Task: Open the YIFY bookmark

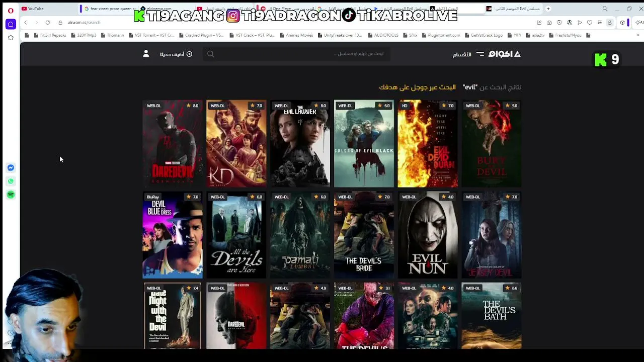Action: [514, 35]
